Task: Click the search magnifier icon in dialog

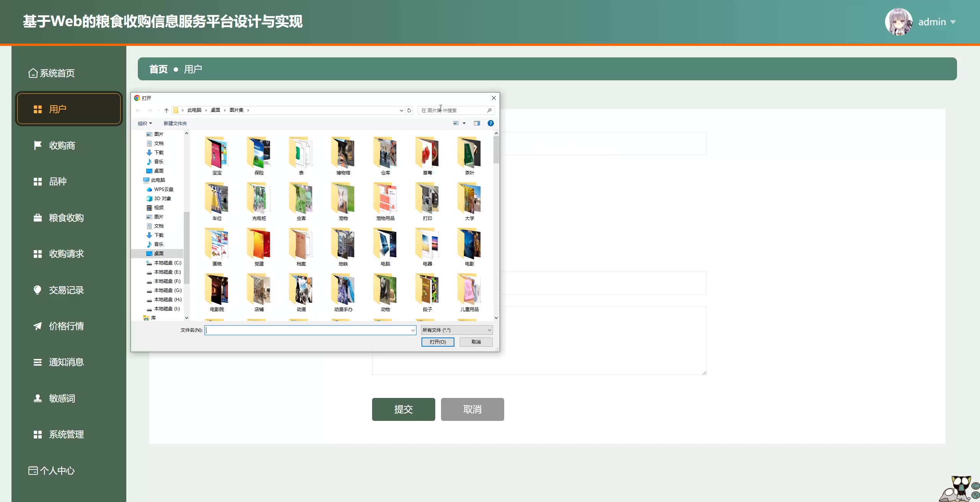Action: pos(489,111)
